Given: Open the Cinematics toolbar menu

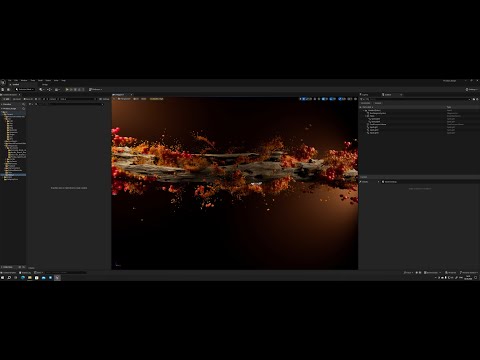Looking at the screenshot, I should point(57,89).
